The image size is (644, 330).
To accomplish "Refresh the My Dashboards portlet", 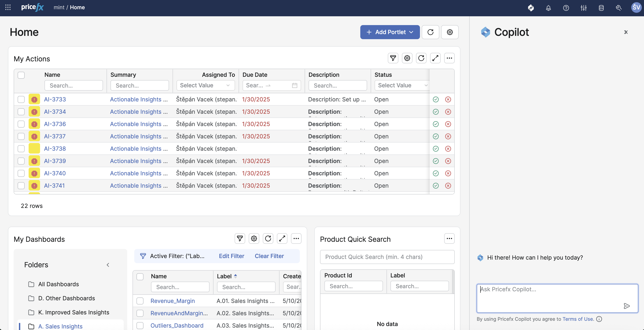I will (268, 238).
